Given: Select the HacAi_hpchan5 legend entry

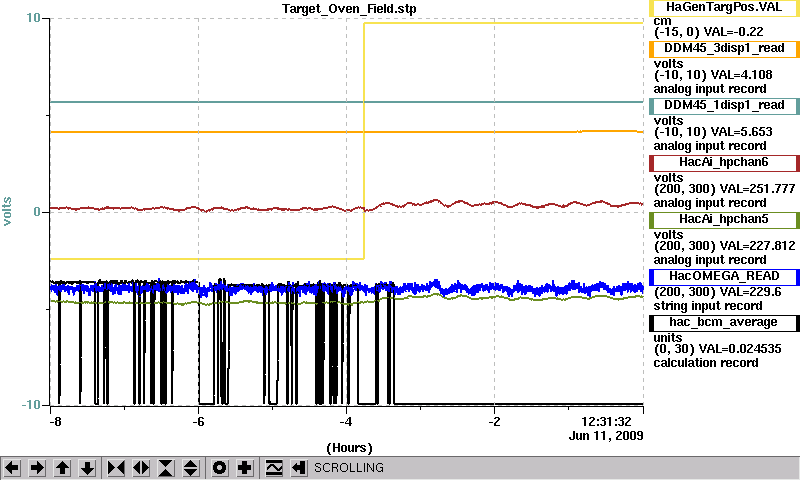Looking at the screenshot, I should coord(724,220).
